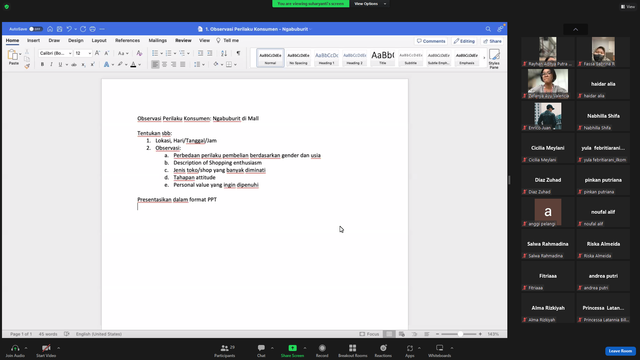Toggle Subscript formatting

pos(83,64)
